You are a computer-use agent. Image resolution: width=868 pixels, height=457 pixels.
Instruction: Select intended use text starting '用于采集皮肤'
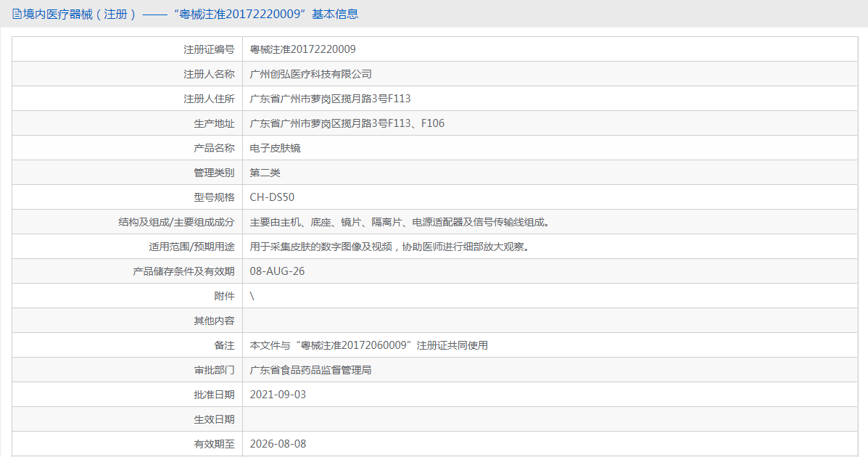point(392,247)
